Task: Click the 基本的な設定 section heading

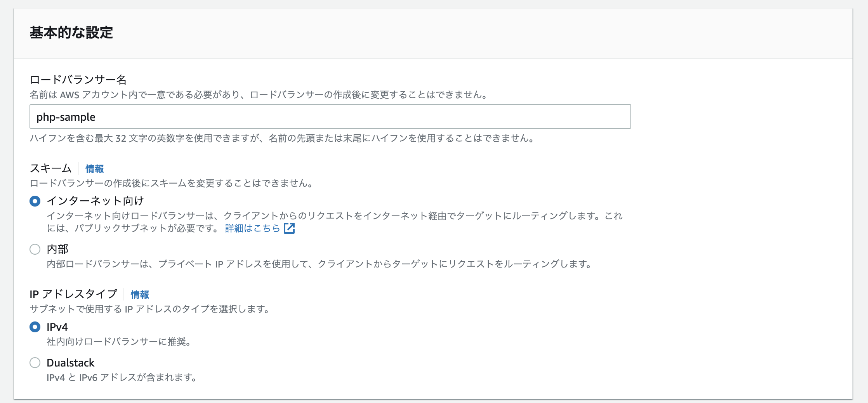Action: pyautogui.click(x=71, y=33)
